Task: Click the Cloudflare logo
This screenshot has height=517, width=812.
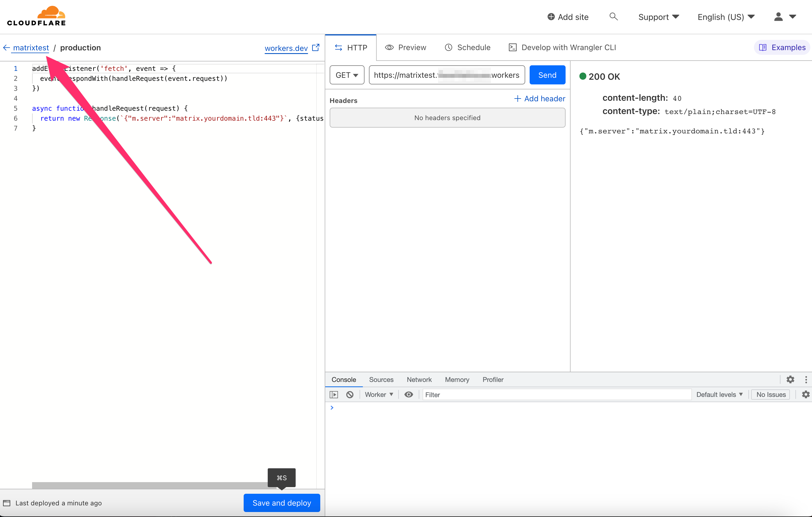Action: pos(37,16)
